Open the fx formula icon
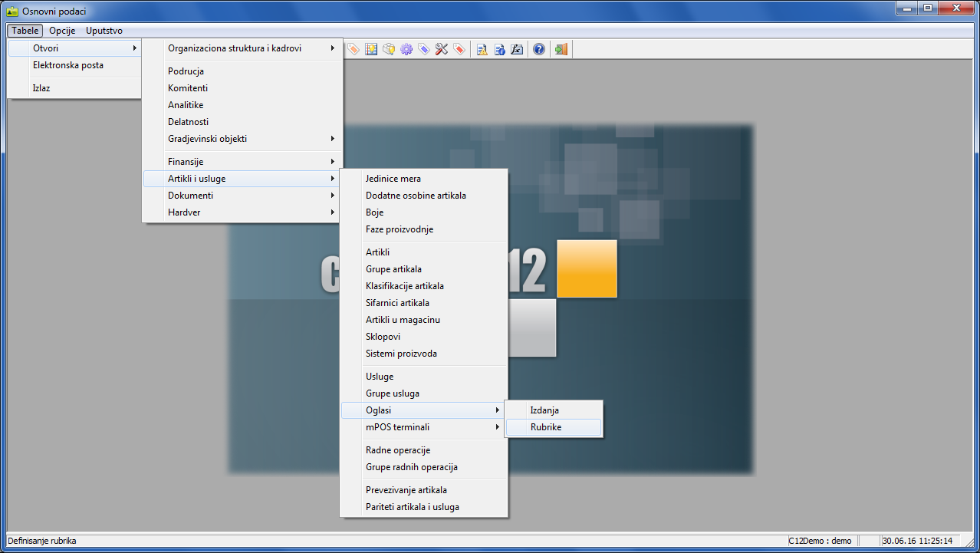980x553 pixels. (x=517, y=49)
